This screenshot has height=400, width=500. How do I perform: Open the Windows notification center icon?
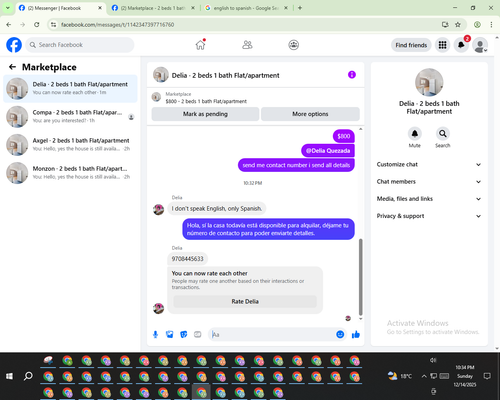[487, 376]
